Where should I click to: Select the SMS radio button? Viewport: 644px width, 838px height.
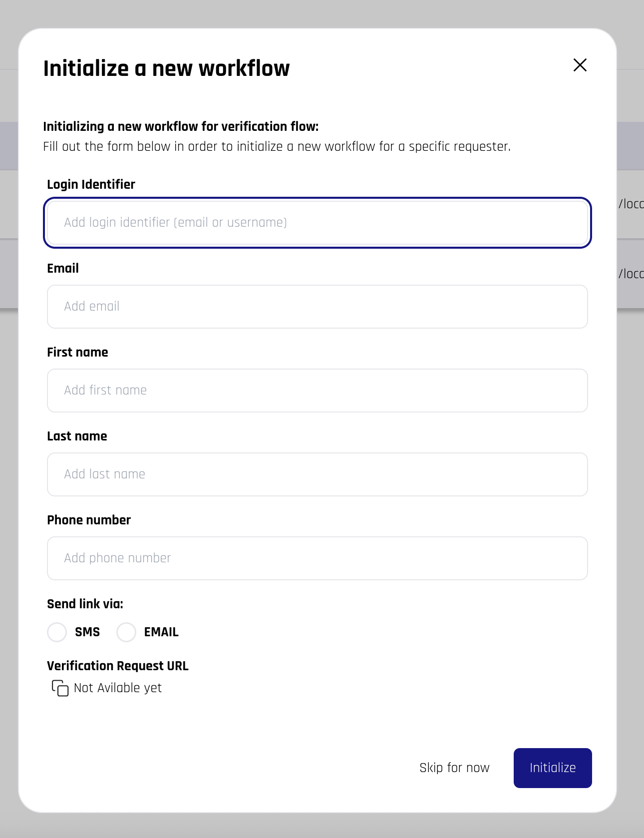(x=57, y=632)
